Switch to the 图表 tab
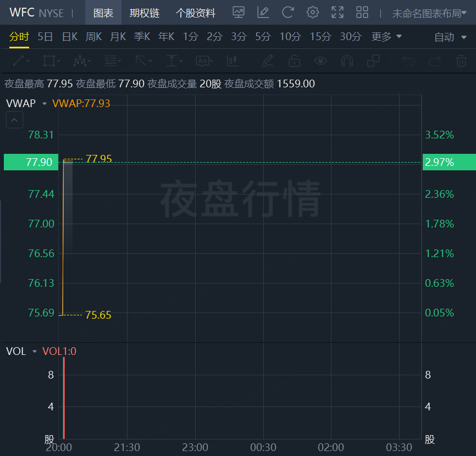The height and width of the screenshot is (456, 476). [103, 13]
